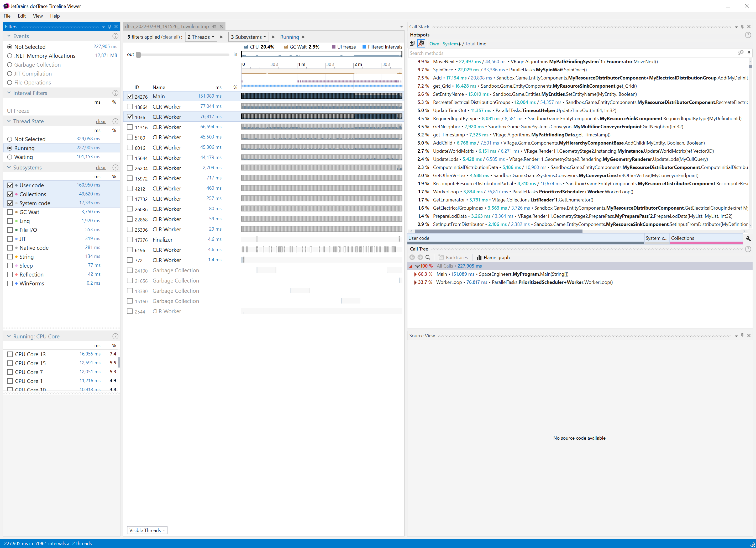Click the Search methods input field

[x=567, y=53]
